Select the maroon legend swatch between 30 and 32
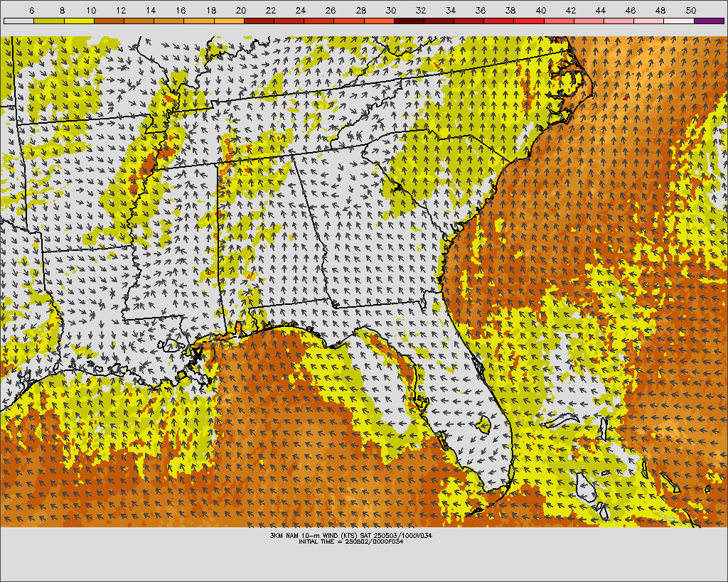 pos(409,21)
